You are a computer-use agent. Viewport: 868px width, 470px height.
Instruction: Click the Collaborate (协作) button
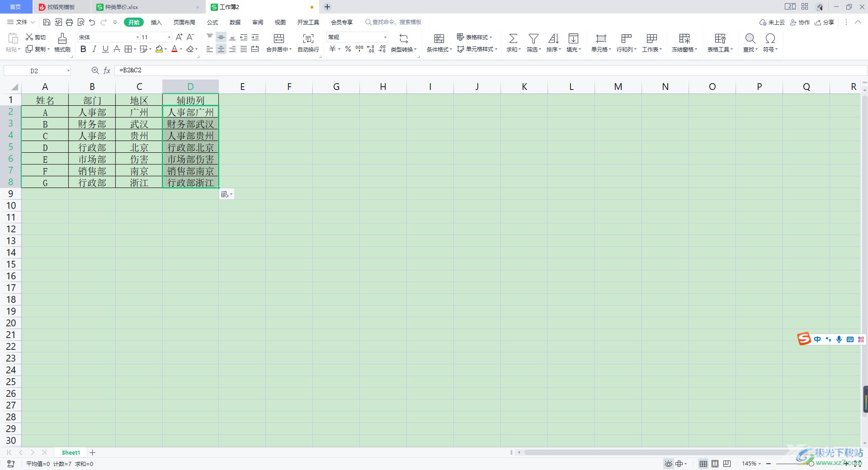tap(800, 22)
